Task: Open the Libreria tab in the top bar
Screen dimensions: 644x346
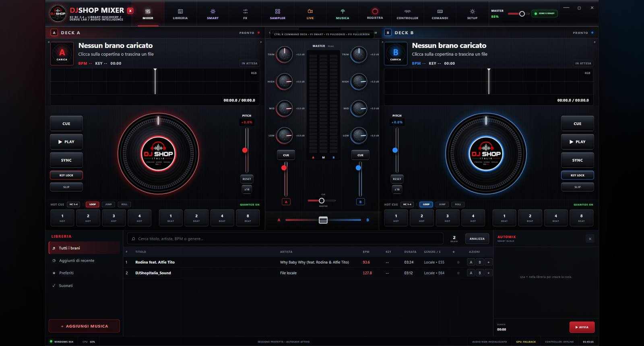Action: tap(180, 14)
